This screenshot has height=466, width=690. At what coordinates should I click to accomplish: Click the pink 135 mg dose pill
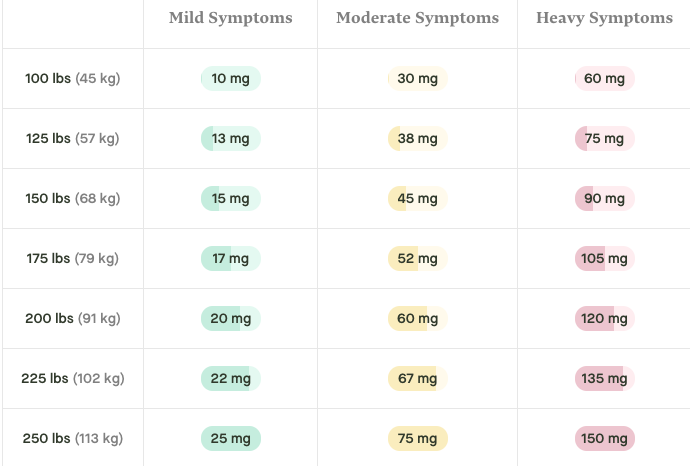pos(605,379)
